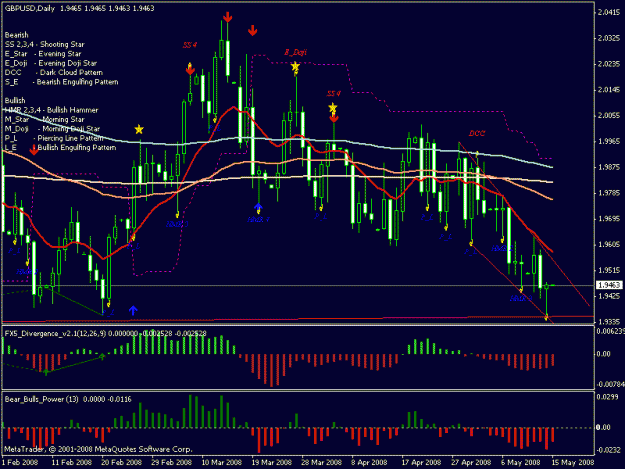Click the Bullish legend heading

point(15,100)
